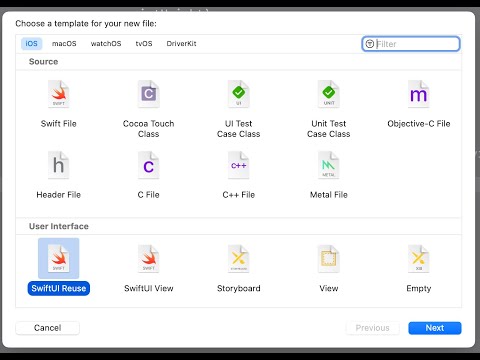The height and width of the screenshot is (360, 480).
Task: Click the "Empty" template label
Action: point(419,288)
